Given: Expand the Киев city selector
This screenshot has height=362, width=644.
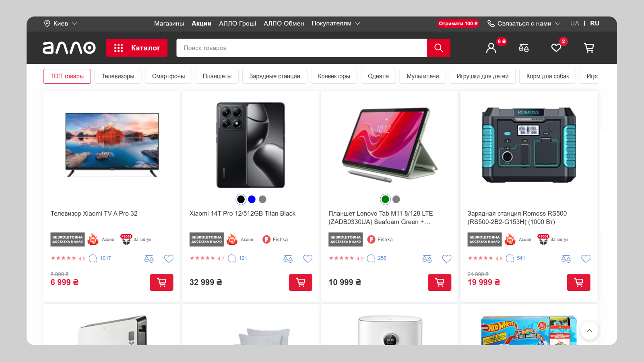Looking at the screenshot, I should tap(60, 23).
